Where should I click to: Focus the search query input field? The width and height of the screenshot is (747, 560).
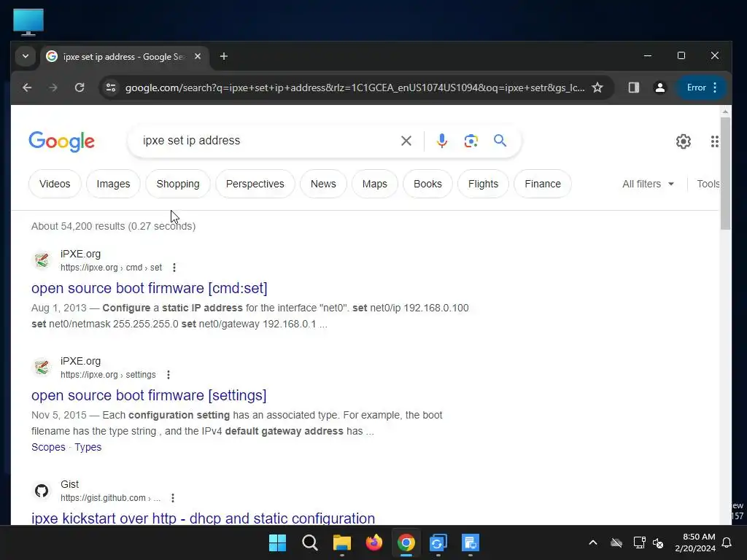(x=267, y=141)
